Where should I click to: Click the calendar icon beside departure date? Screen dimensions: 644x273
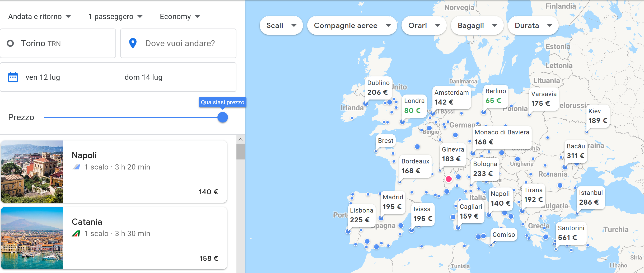click(x=13, y=77)
